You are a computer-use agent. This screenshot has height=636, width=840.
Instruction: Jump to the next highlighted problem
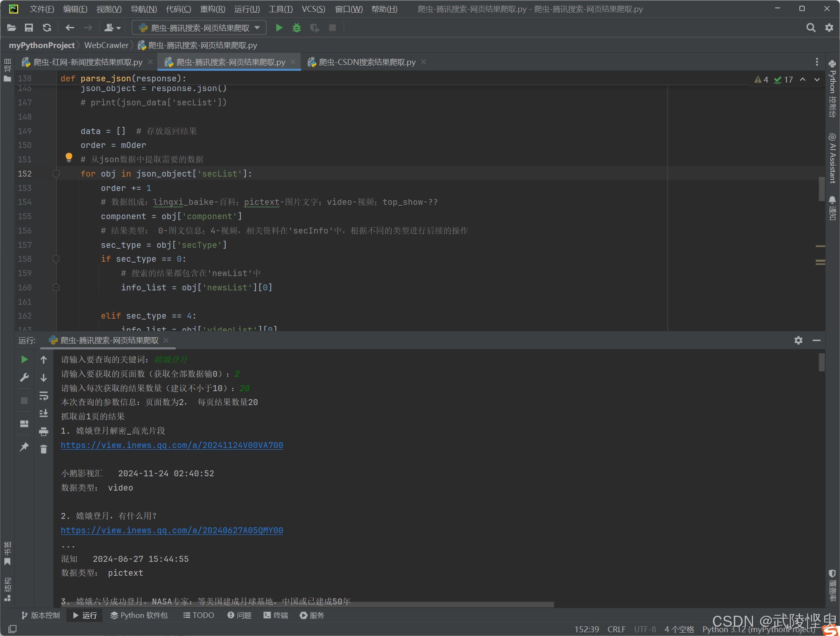pyautogui.click(x=817, y=80)
